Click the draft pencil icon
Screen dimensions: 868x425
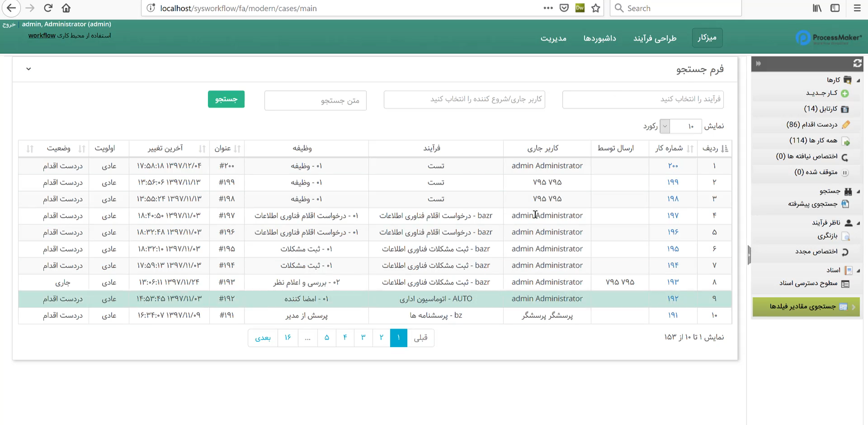[x=846, y=124]
